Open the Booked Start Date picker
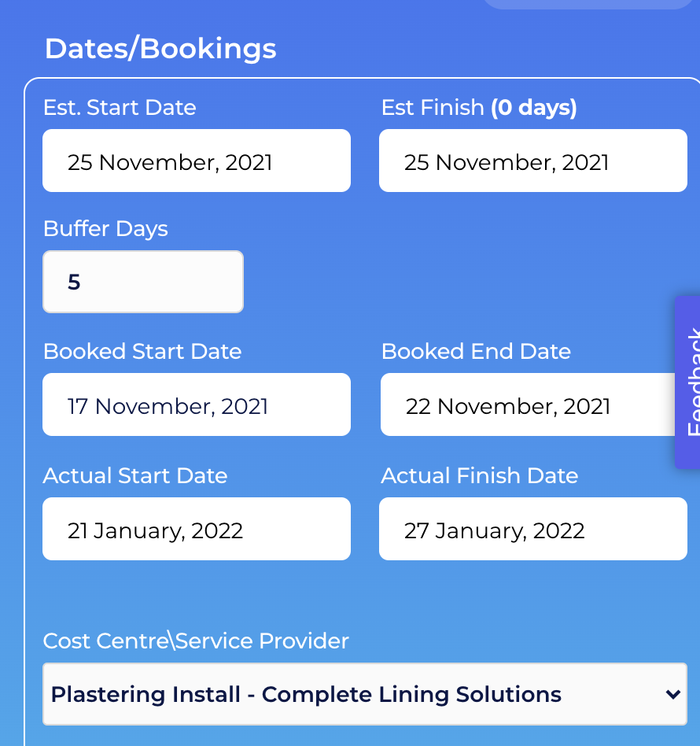This screenshot has height=746, width=700. tap(197, 404)
